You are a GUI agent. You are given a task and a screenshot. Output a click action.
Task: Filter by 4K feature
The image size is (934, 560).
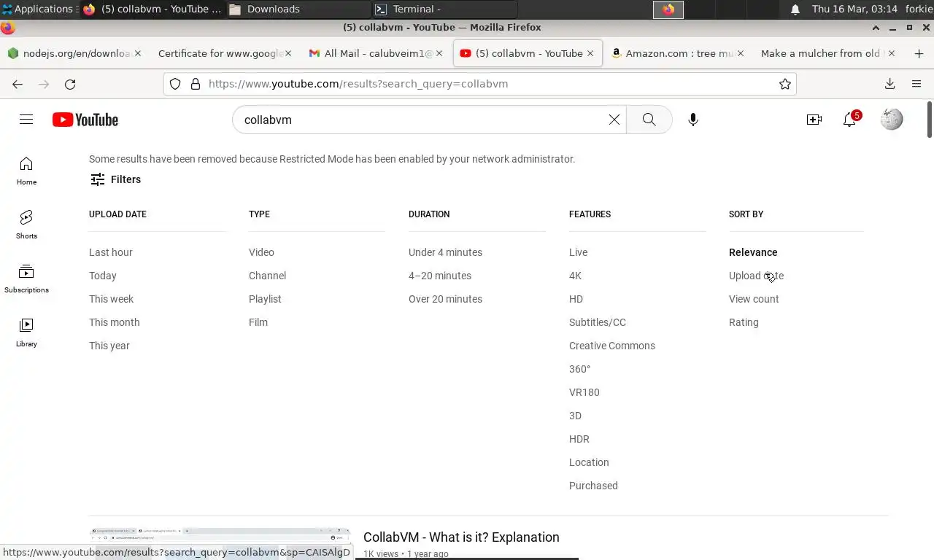575,276
